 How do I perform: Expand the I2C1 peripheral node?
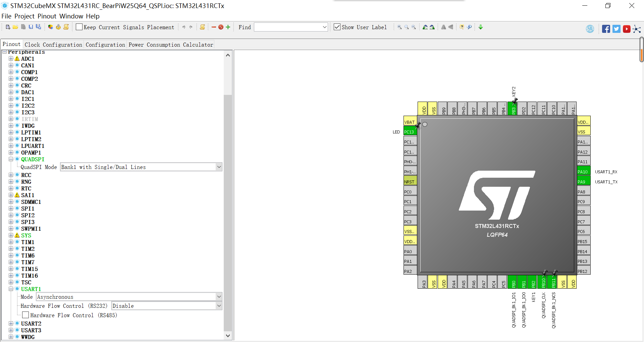pos(11,99)
